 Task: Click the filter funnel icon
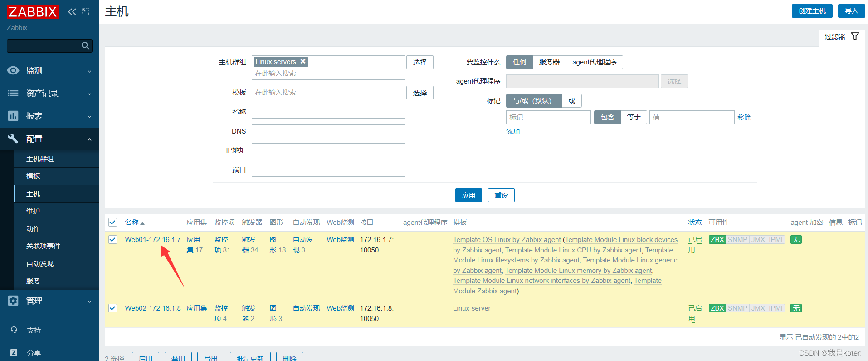point(855,36)
